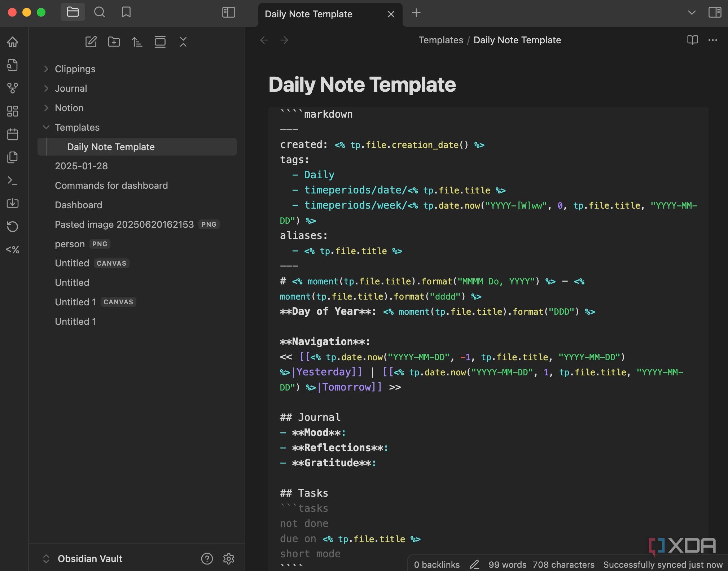Open the search magnifier icon
The image size is (728, 571).
click(100, 12)
